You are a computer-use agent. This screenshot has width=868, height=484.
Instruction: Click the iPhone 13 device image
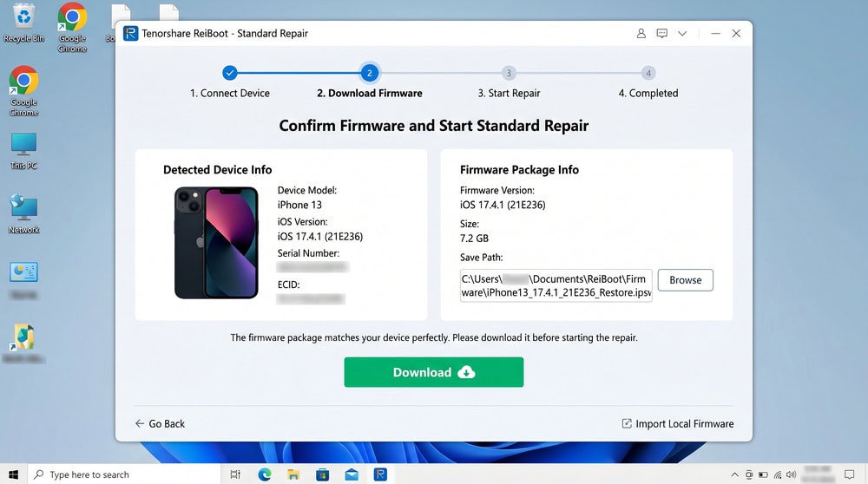tap(216, 243)
